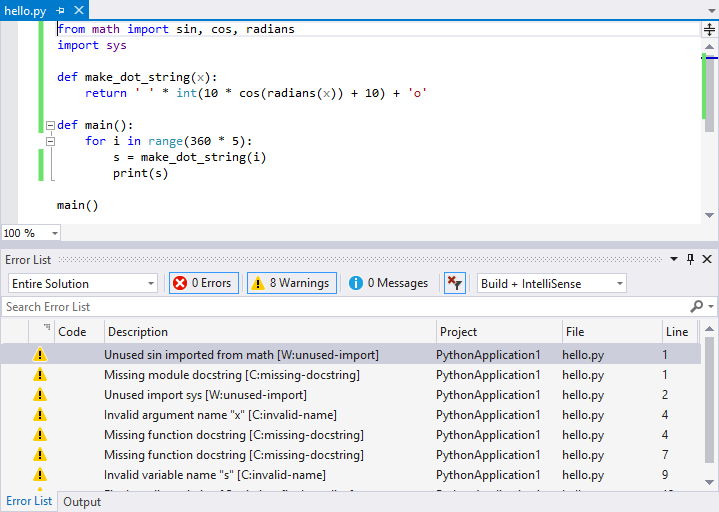Click the editor split-window handle icon
The height and width of the screenshot is (512, 719).
(x=709, y=30)
